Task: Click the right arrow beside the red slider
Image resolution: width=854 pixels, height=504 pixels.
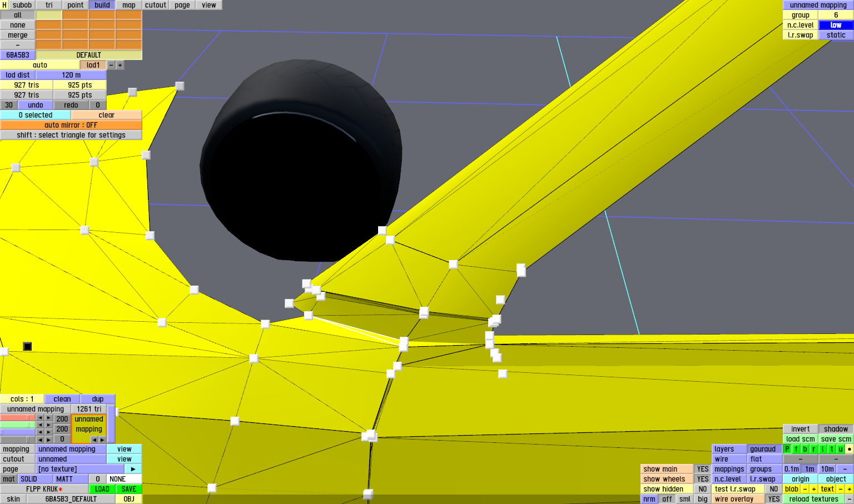Action: (x=49, y=418)
